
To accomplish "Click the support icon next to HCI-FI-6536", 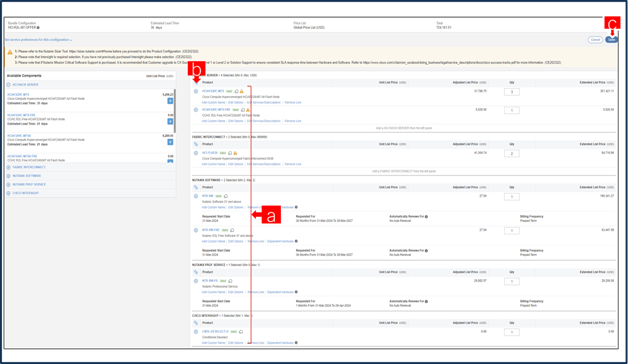I will pos(230,153).
